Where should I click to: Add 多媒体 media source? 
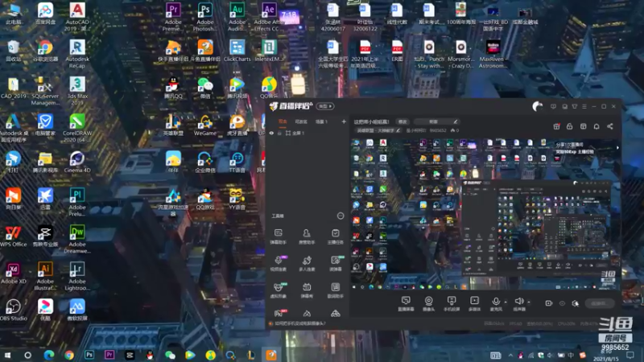point(474,304)
